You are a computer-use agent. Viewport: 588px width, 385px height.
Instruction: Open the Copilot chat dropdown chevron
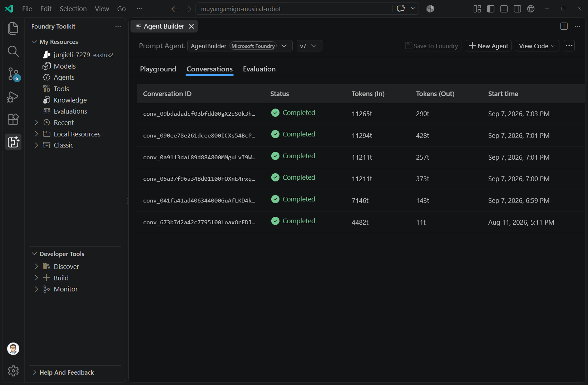413,9
